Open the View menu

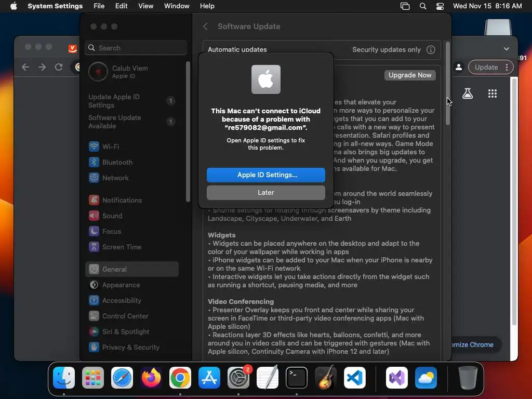click(x=145, y=6)
